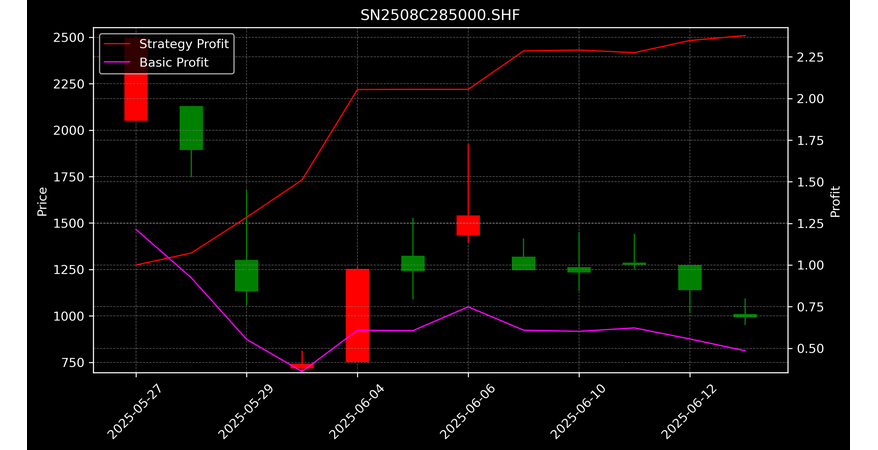The width and height of the screenshot is (878, 450).
Task: Click the 2500 price tick label
Action: coord(70,38)
